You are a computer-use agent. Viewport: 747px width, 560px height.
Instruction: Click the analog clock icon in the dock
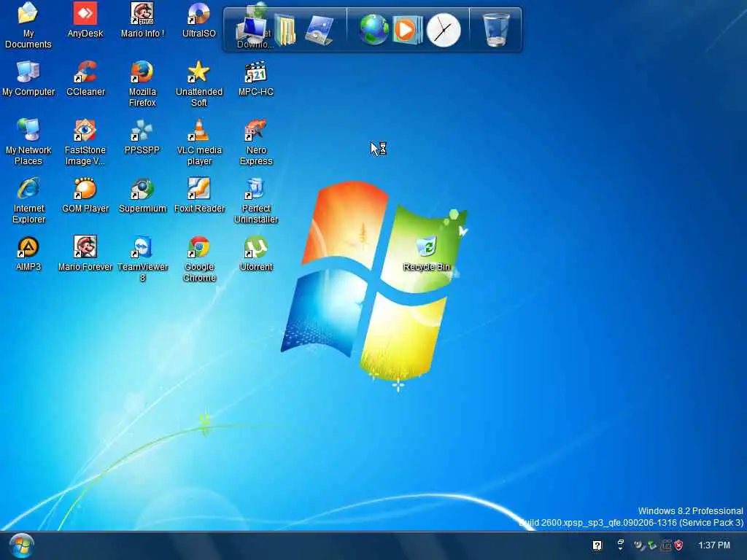pos(444,31)
